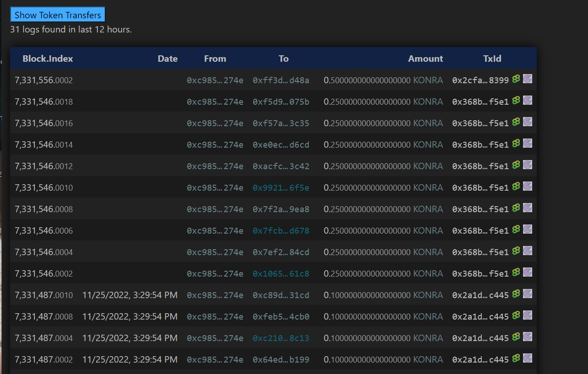Click the From column header

coord(215,59)
